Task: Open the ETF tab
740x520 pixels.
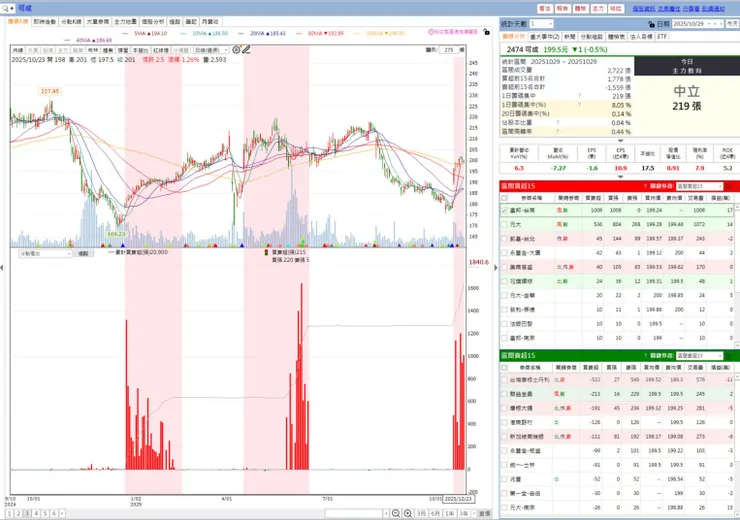Action: [662, 36]
